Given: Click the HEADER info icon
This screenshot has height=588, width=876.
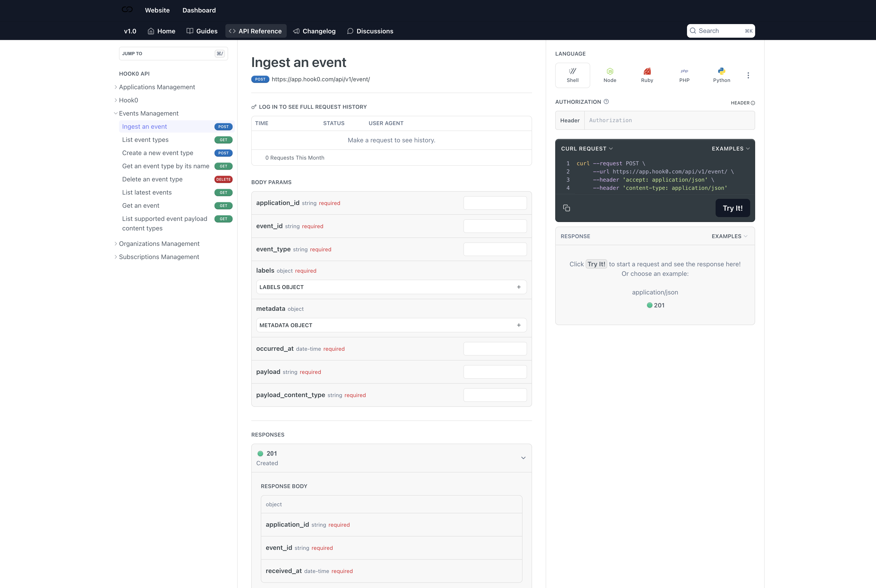Looking at the screenshot, I should click(753, 103).
